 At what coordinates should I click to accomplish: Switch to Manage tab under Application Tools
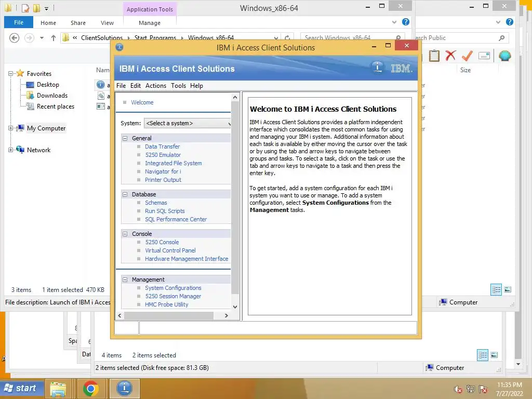(150, 23)
